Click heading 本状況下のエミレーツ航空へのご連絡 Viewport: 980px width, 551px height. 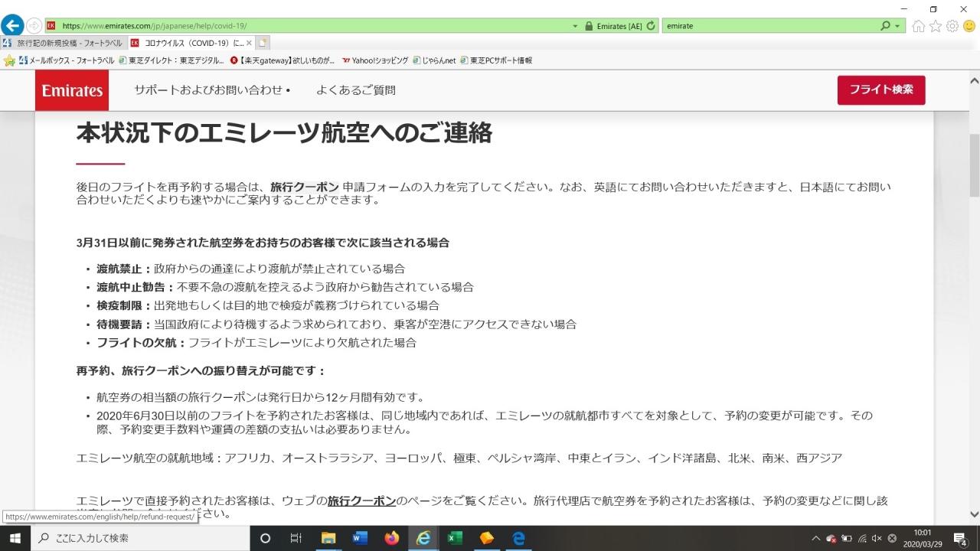click(x=284, y=132)
